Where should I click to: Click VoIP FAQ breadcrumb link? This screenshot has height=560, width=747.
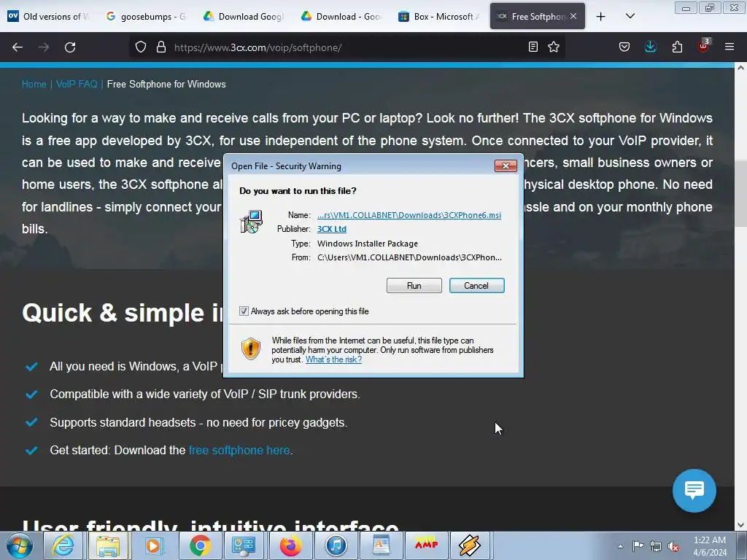77,85
